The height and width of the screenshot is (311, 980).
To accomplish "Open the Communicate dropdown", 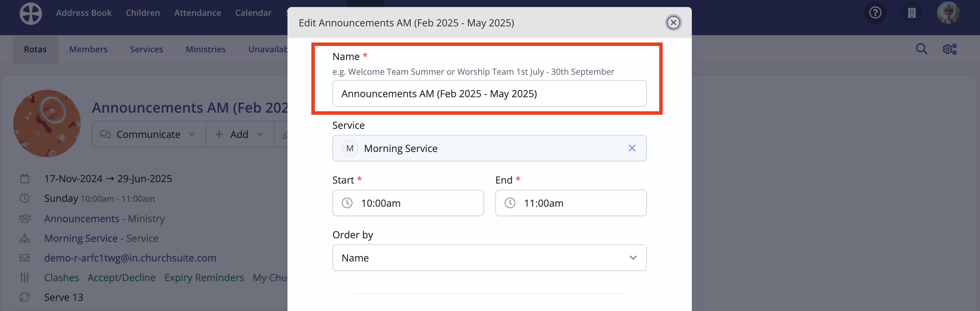I will [149, 134].
